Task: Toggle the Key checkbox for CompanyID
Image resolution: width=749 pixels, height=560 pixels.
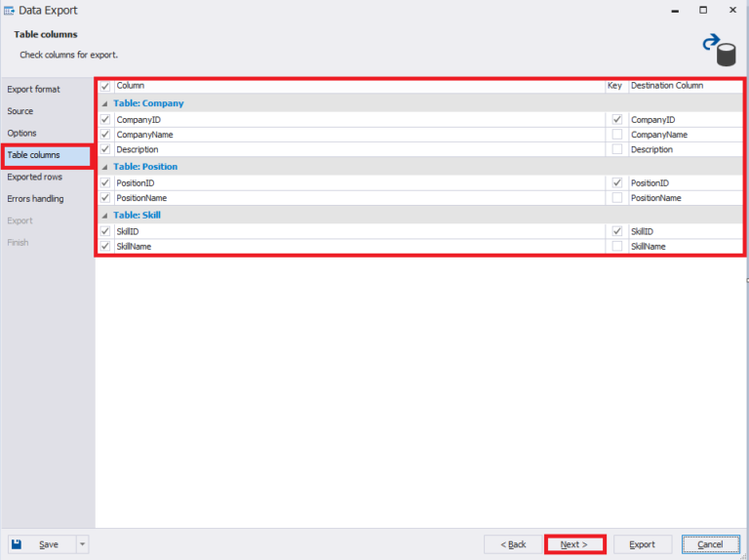Action: click(x=617, y=119)
